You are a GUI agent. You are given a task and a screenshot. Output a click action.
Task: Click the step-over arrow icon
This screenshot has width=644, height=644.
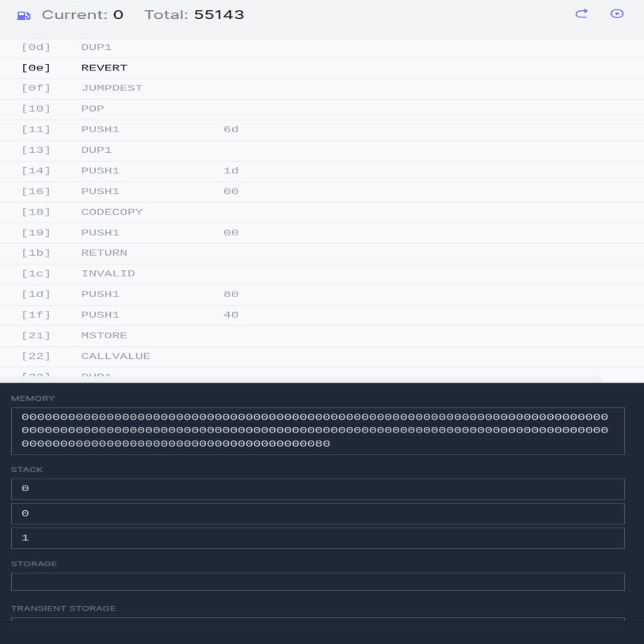click(581, 14)
